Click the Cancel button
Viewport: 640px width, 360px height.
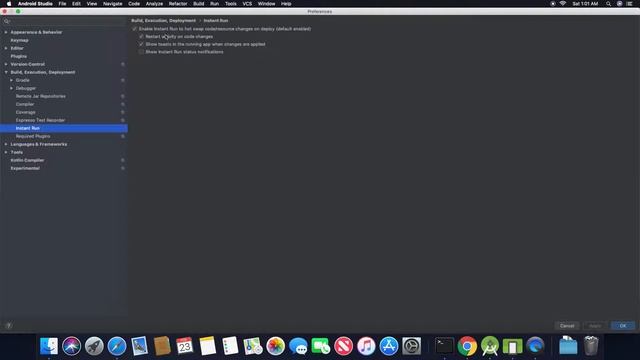(567, 326)
